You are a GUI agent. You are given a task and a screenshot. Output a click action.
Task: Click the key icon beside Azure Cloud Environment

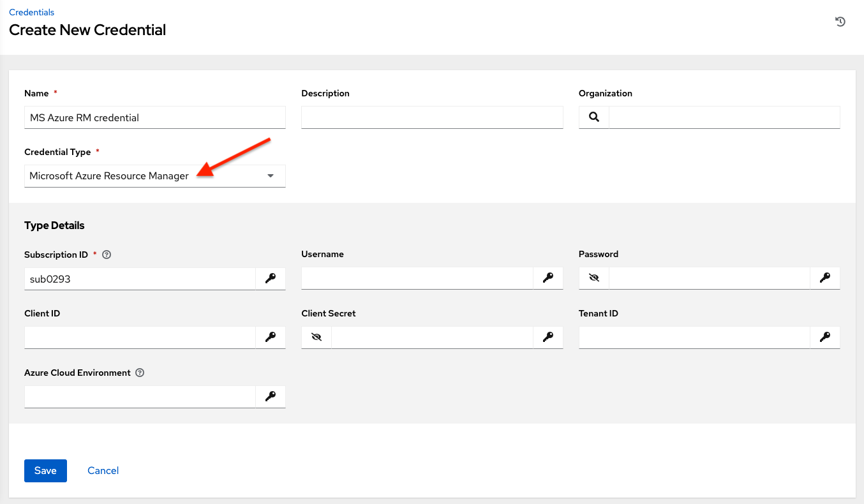[x=271, y=396]
